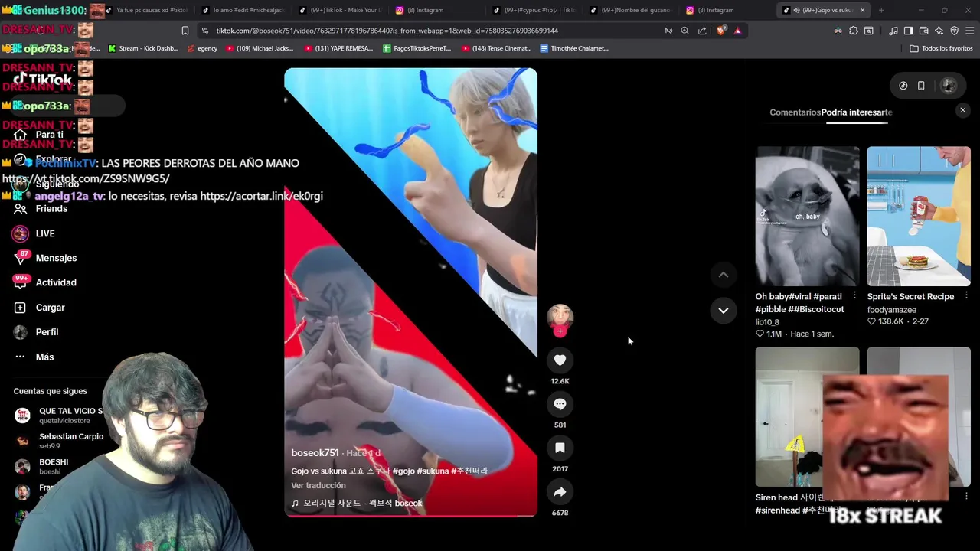Open Brave Rewards triangle icon
Screen dimensions: 980x551
(737, 31)
